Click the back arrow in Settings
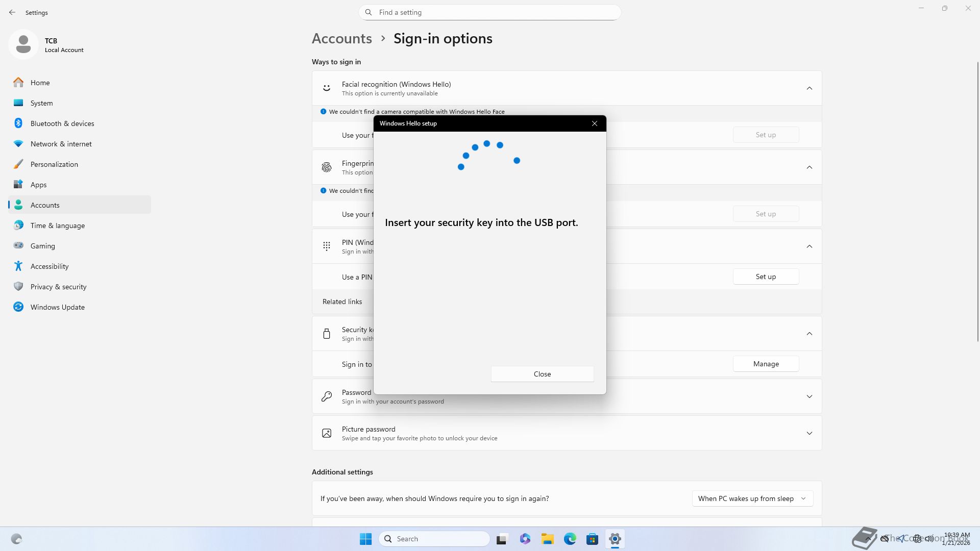The height and width of the screenshot is (551, 980). click(12, 12)
